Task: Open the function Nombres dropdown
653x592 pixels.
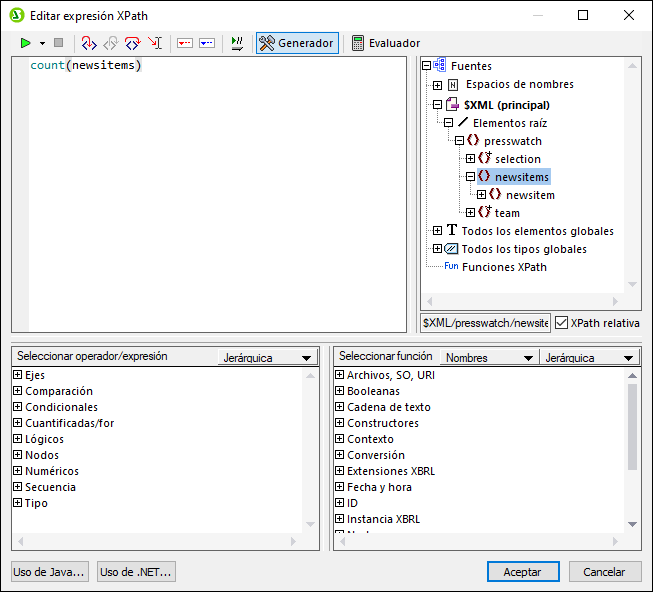Action: tap(488, 357)
